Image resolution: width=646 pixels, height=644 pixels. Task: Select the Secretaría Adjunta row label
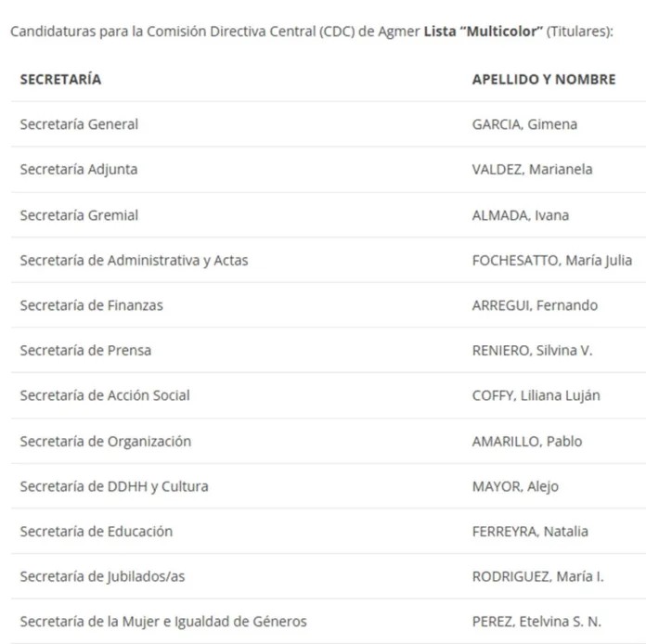(x=79, y=170)
